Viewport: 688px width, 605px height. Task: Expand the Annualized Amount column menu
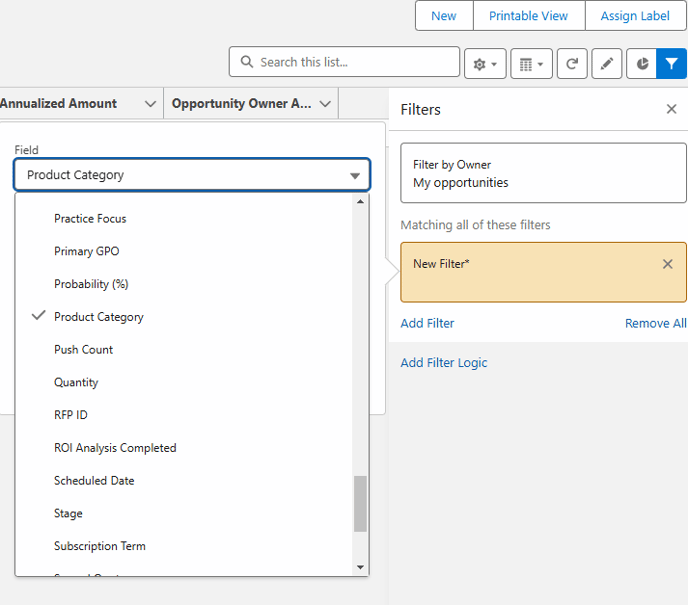150,103
